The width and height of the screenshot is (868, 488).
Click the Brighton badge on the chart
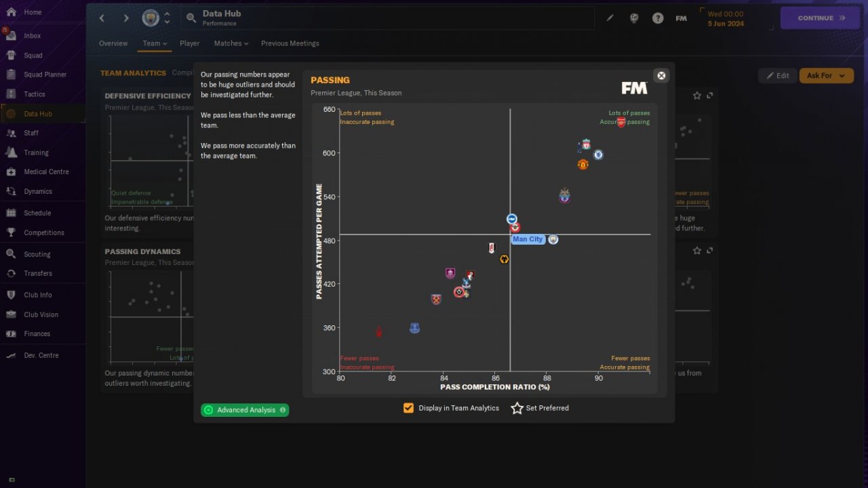coord(512,219)
